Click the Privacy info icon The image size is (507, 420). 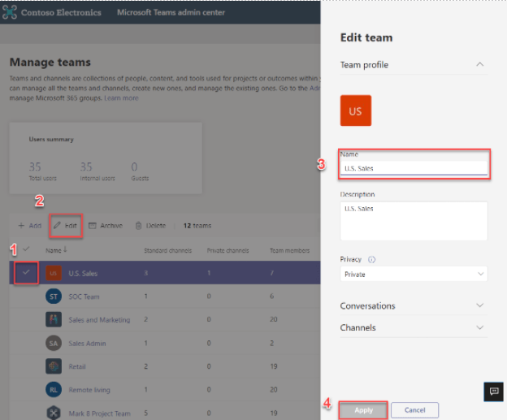(371, 259)
